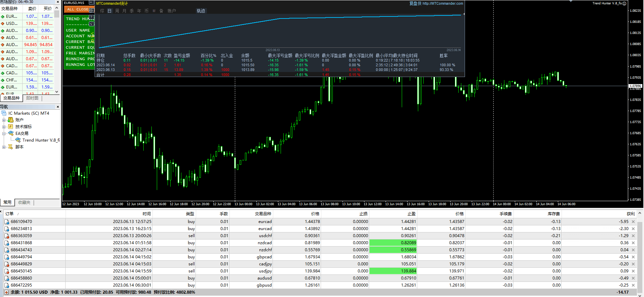This screenshot has height=297, width=644.
Task: Click the Trend Hunter V.8 EA icon in navigator
Action: click(18, 140)
